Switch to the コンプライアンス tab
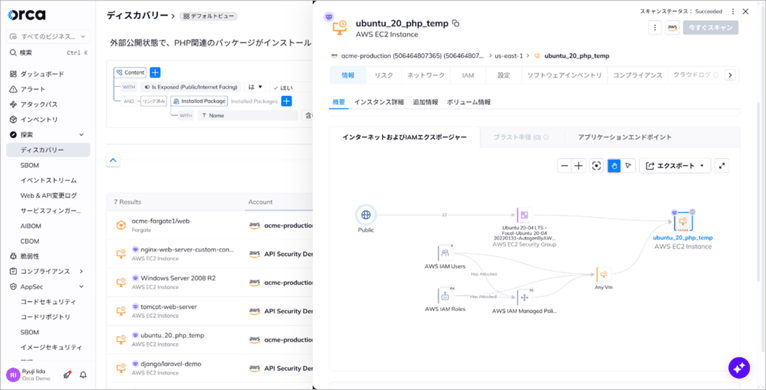The height and width of the screenshot is (390, 766). pyautogui.click(x=638, y=75)
